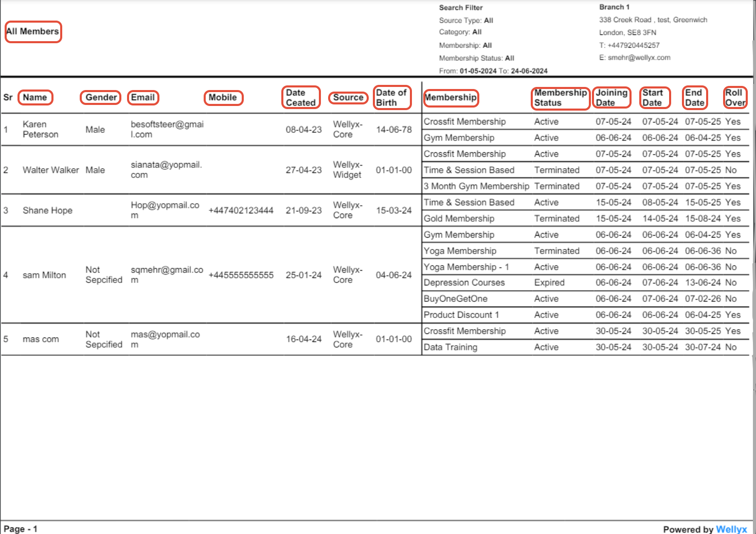The height and width of the screenshot is (534, 756).
Task: Click the Date of Birth column header
Action: click(x=391, y=98)
